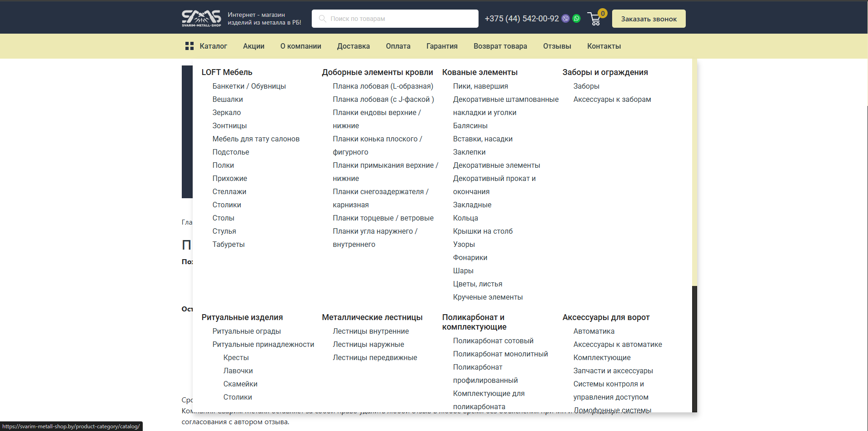Open Запчасти и аксессуары

(613, 371)
